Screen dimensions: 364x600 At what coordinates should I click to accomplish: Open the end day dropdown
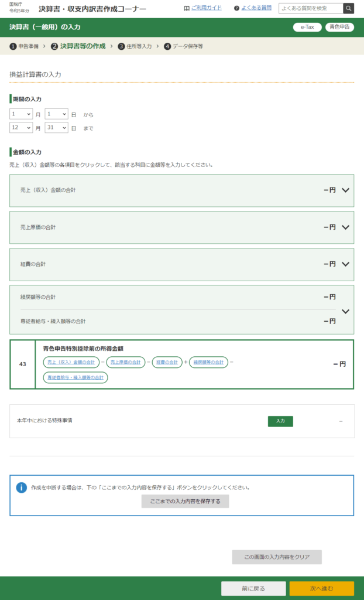coord(56,128)
